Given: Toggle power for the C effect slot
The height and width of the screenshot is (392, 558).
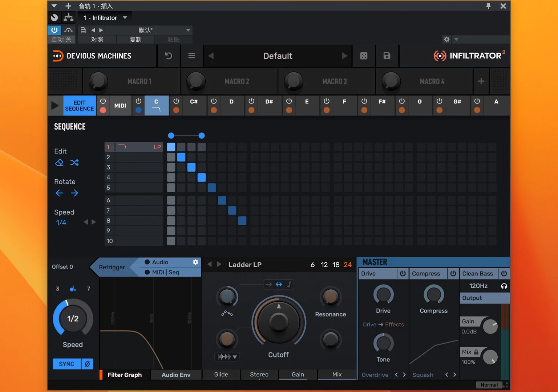Looking at the screenshot, I should coord(138,101).
